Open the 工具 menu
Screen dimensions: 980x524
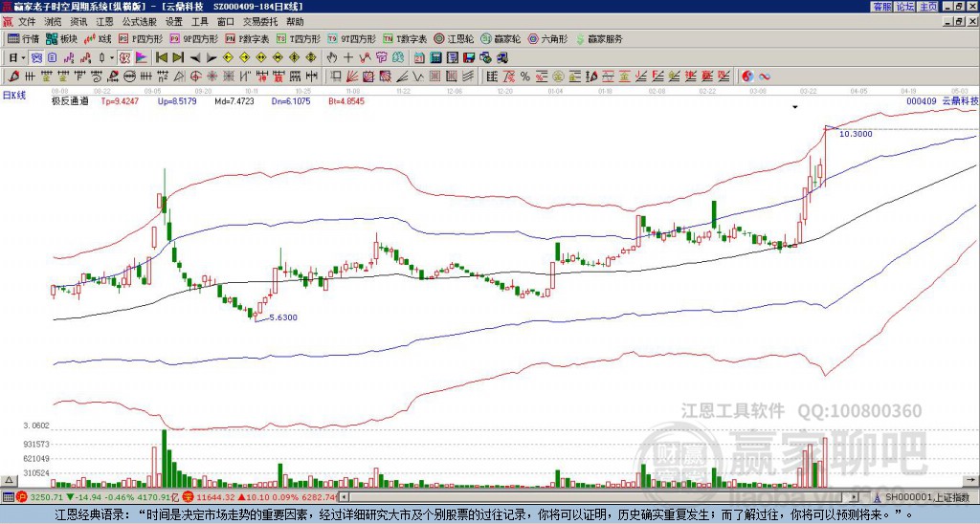200,22
